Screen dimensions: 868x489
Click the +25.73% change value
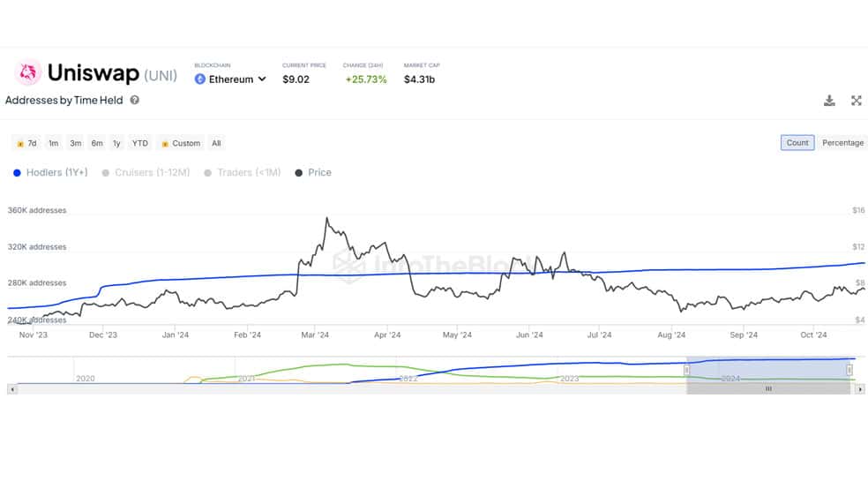366,79
